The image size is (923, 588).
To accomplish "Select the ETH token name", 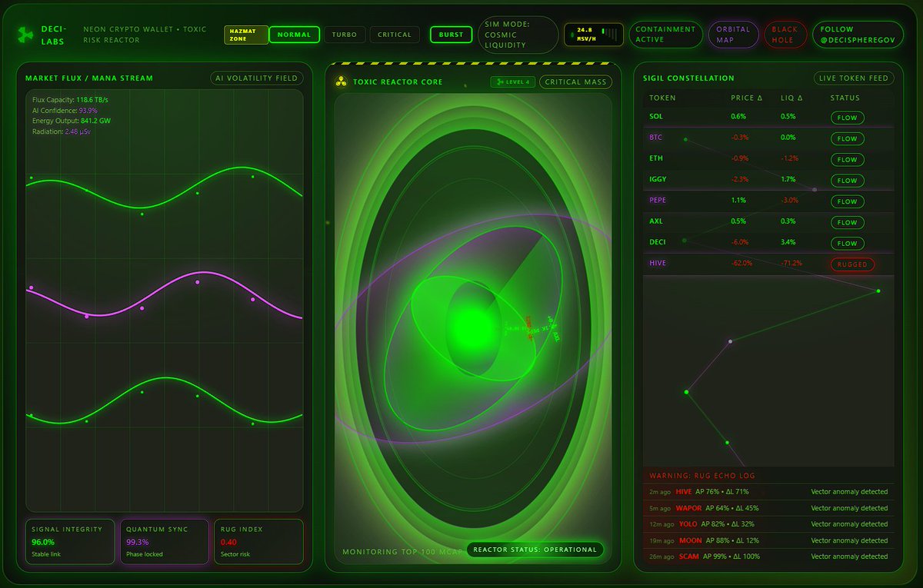I will [655, 158].
